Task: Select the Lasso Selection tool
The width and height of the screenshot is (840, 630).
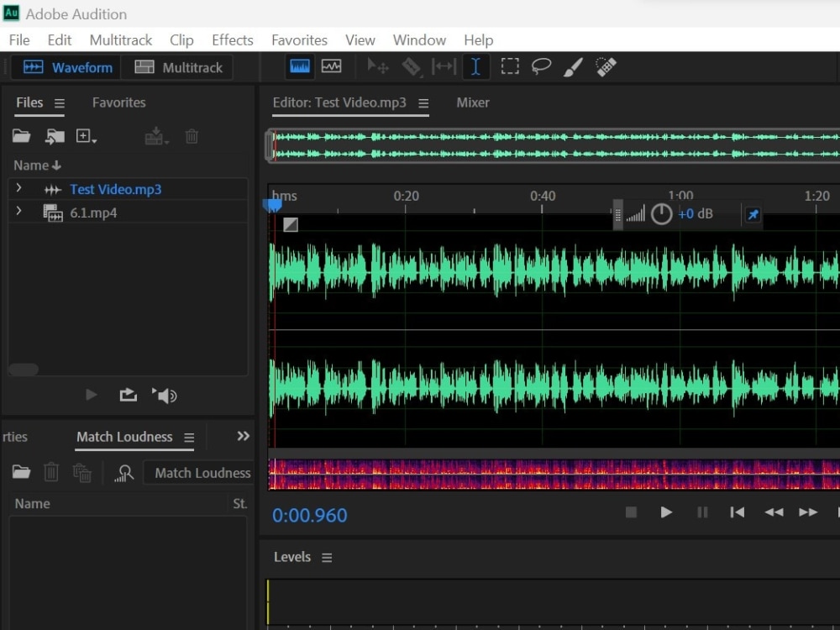Action: 541,66
